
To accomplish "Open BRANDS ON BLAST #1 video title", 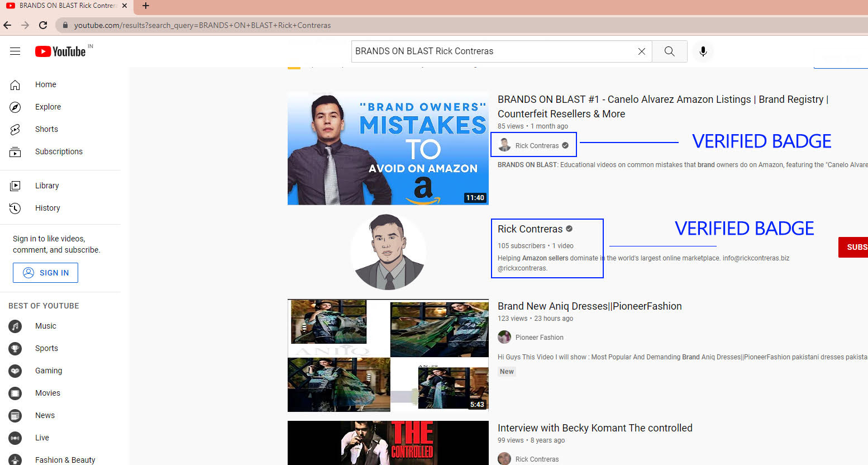I will 663,106.
